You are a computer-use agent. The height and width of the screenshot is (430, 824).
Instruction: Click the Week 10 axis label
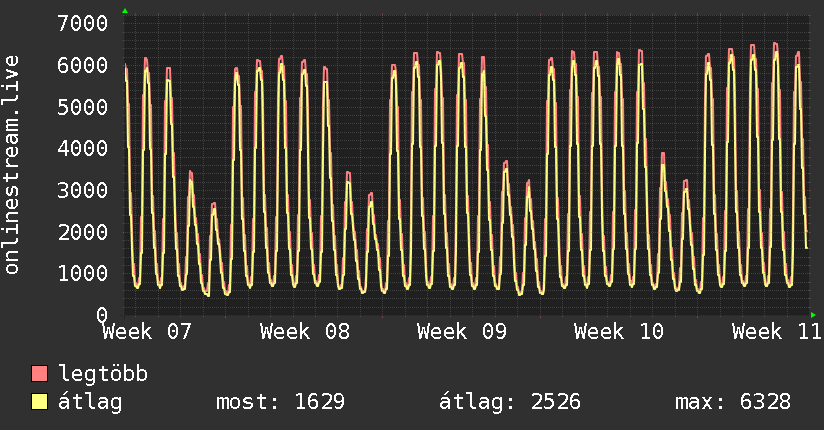(619, 332)
